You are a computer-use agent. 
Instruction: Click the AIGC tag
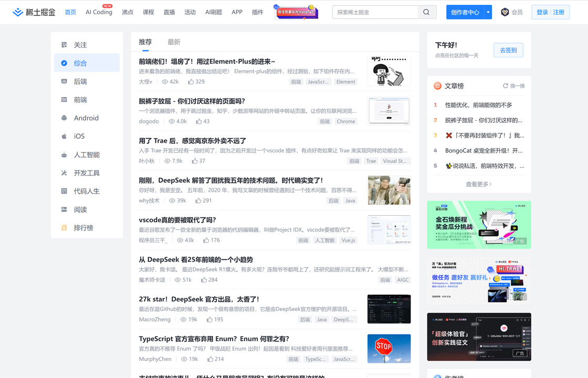[x=403, y=280]
